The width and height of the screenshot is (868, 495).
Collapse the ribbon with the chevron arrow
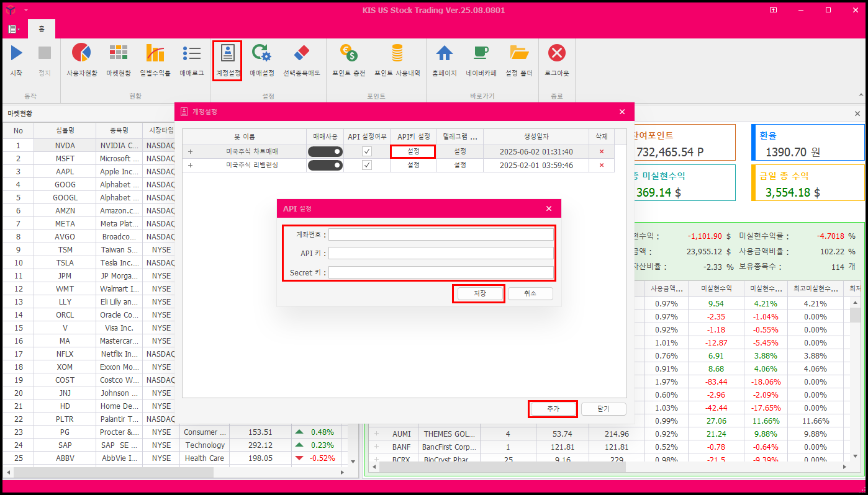pyautogui.click(x=861, y=96)
